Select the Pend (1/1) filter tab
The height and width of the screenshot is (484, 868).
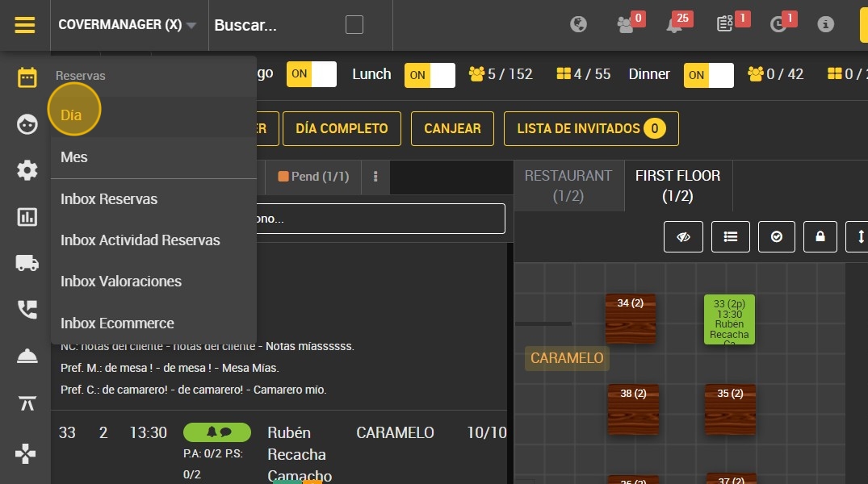click(313, 177)
